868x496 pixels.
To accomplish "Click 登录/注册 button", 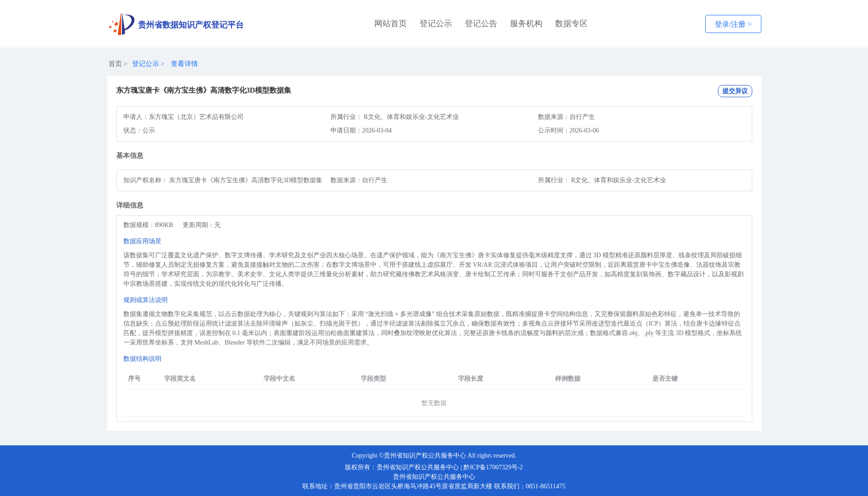I will 733,24.
